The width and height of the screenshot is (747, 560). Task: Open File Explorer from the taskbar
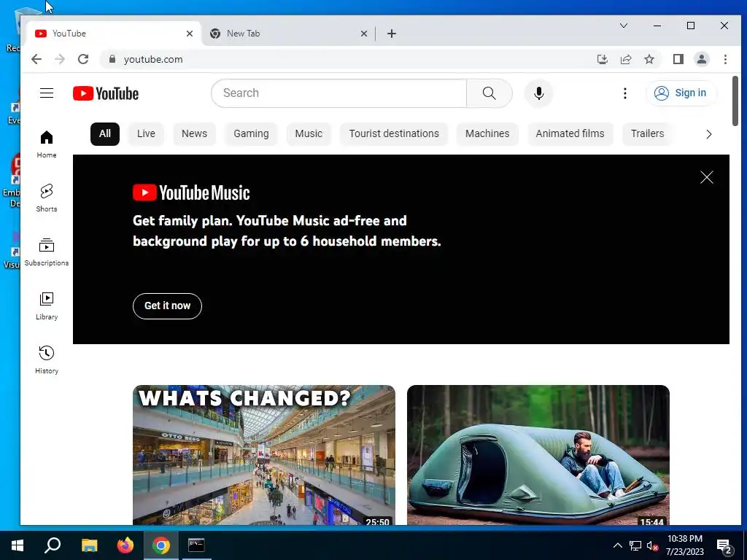89,545
